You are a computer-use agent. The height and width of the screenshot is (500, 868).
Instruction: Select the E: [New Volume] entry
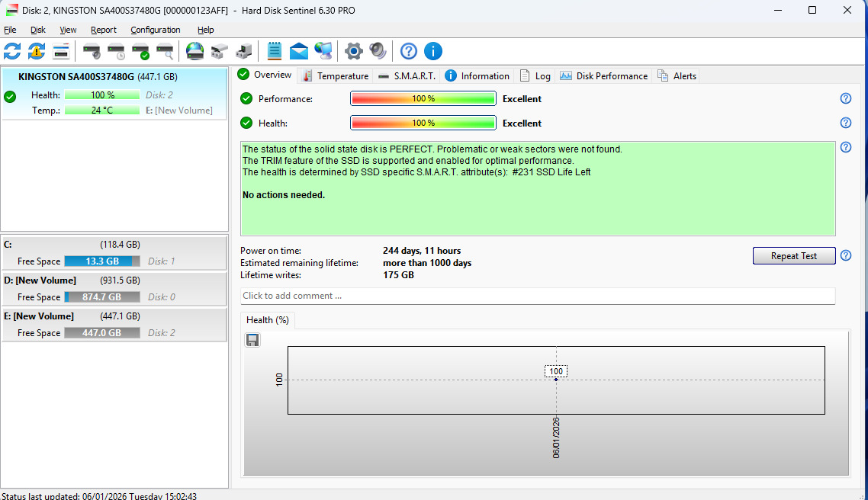tap(114, 325)
